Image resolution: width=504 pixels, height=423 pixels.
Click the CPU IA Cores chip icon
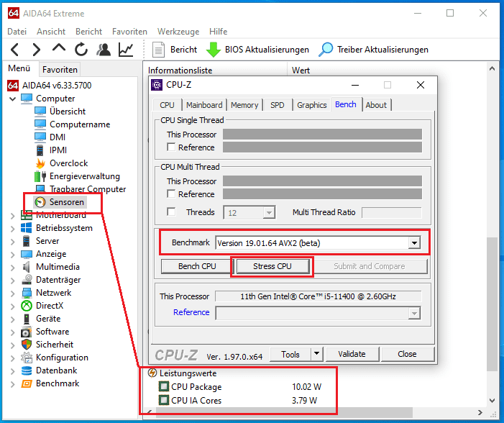pyautogui.click(x=164, y=400)
